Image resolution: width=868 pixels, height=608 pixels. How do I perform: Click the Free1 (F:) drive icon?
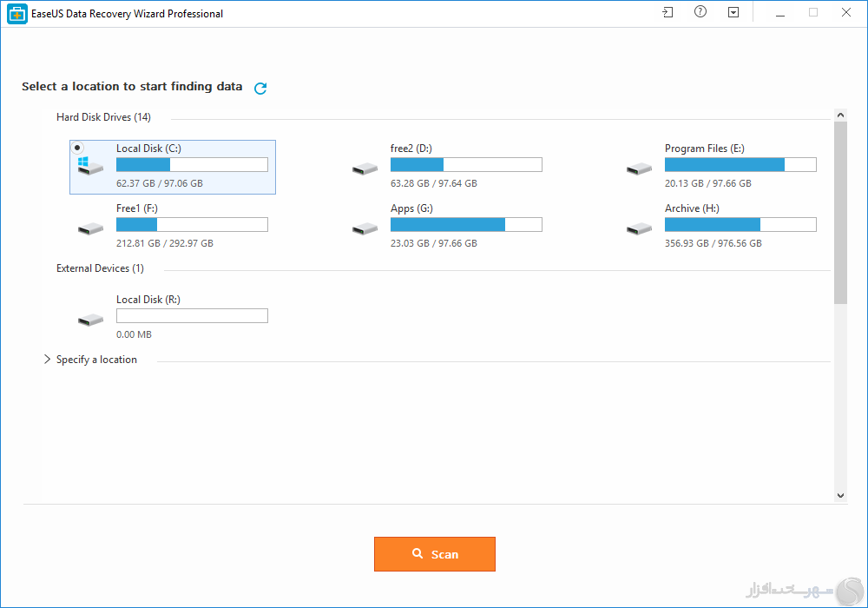tap(91, 228)
